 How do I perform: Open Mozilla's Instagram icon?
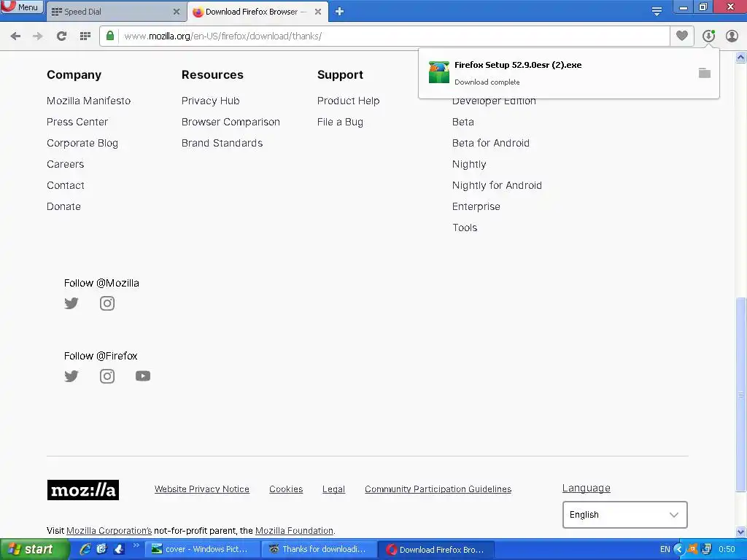click(107, 303)
